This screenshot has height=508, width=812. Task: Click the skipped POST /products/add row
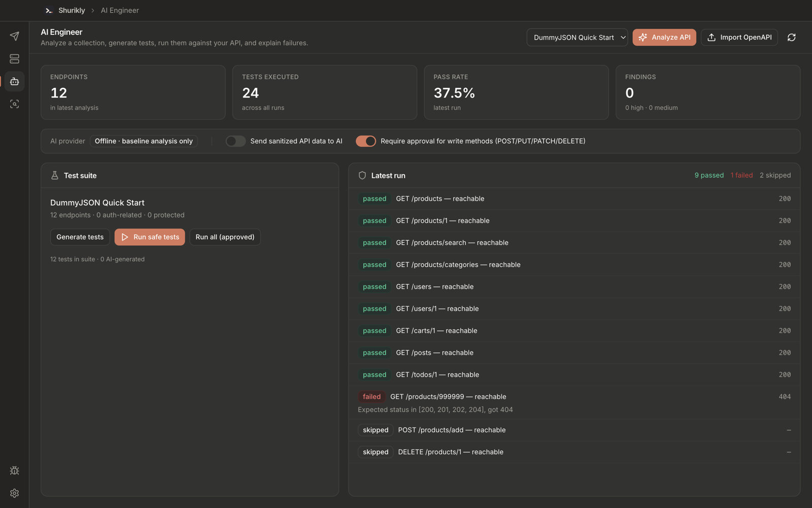574,430
